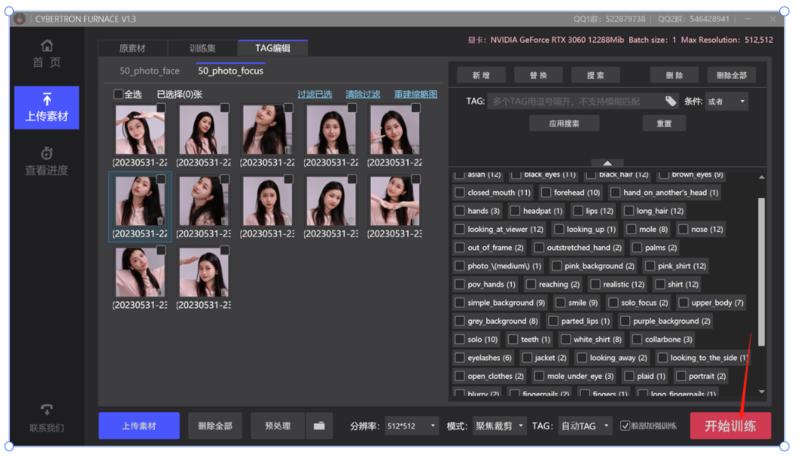
Task: Open the 条件 或者 dropdown
Action: click(x=727, y=101)
